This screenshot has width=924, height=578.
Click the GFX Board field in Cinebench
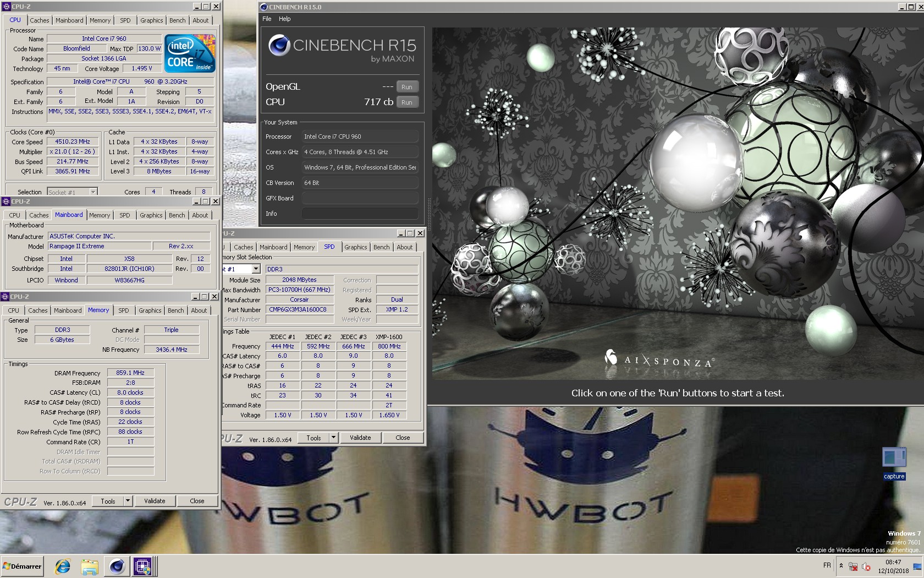click(360, 198)
